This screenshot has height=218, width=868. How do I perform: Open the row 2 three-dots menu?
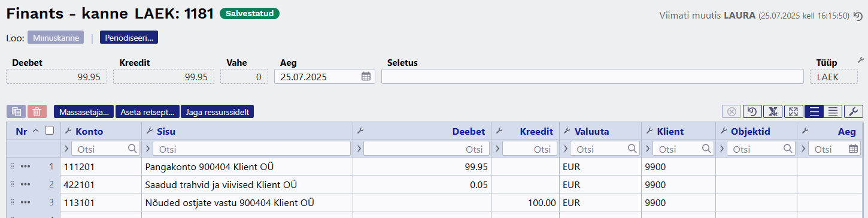[x=25, y=184]
